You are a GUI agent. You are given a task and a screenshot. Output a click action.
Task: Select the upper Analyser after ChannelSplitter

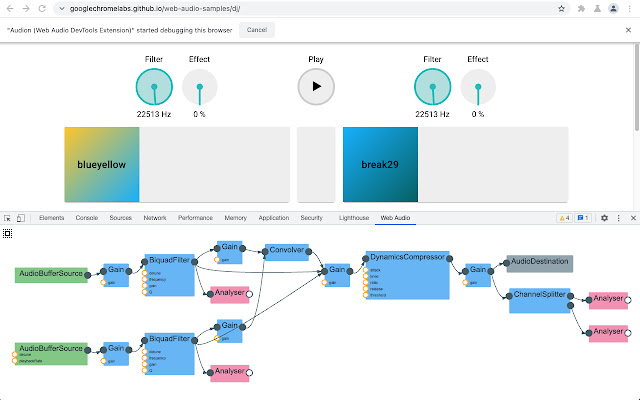608,300
